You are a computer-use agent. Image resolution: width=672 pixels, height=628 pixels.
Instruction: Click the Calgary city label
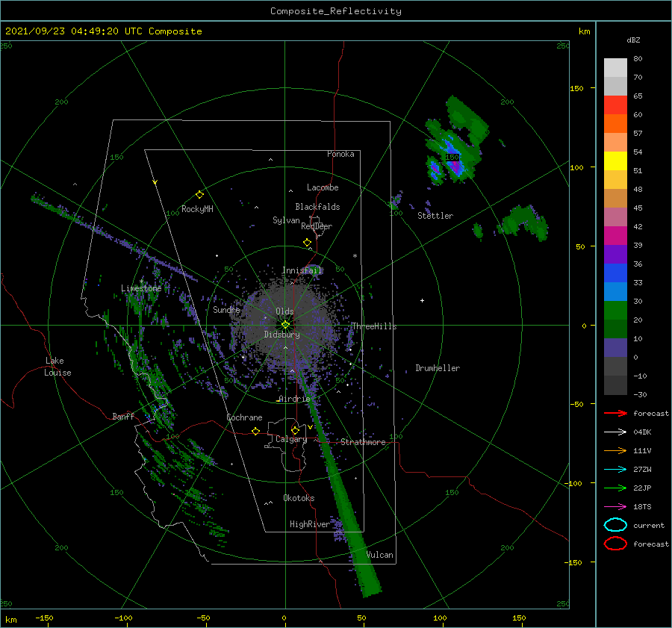pos(291,439)
